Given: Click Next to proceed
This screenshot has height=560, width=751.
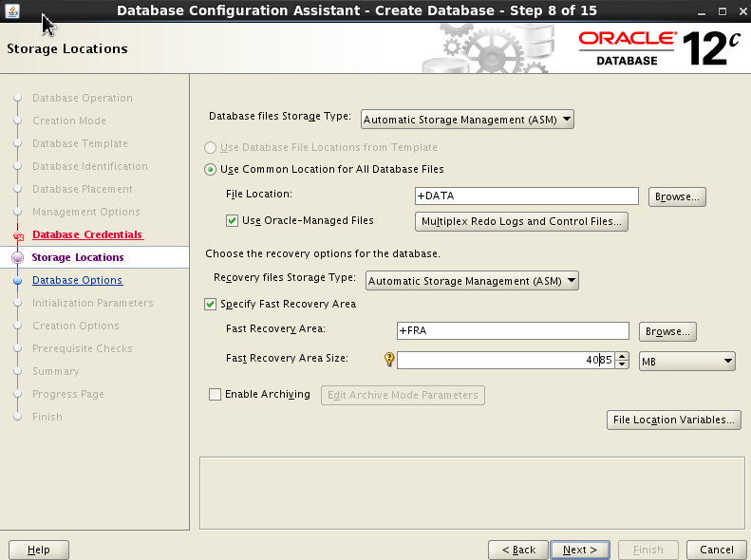Looking at the screenshot, I should tap(580, 550).
